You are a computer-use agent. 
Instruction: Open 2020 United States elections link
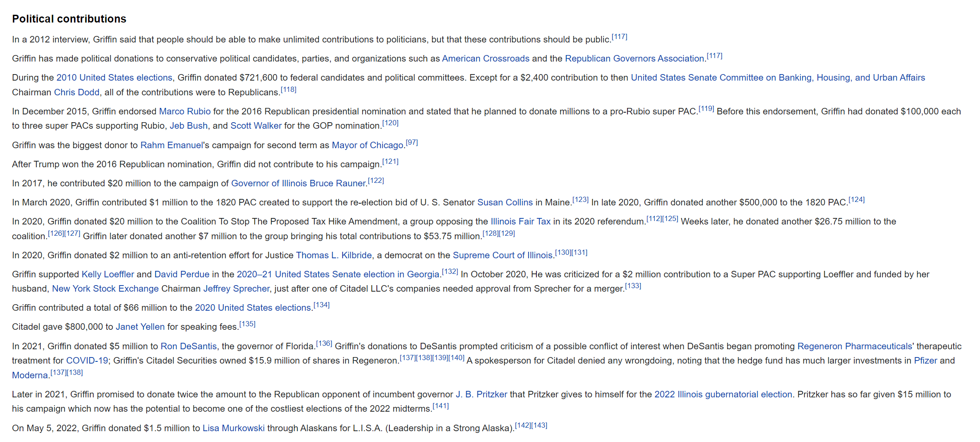click(253, 308)
